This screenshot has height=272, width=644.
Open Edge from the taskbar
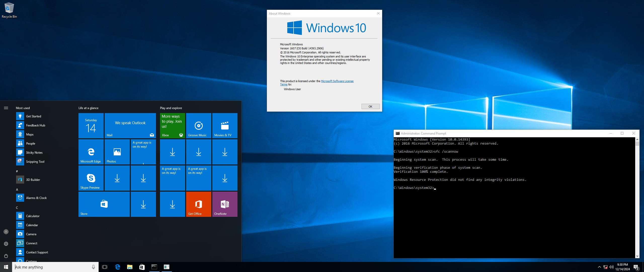click(117, 267)
